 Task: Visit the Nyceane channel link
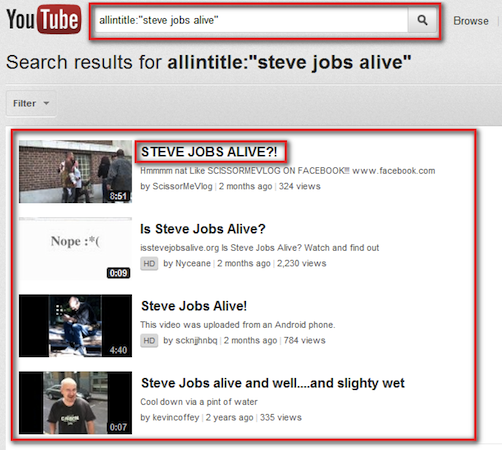(x=193, y=263)
